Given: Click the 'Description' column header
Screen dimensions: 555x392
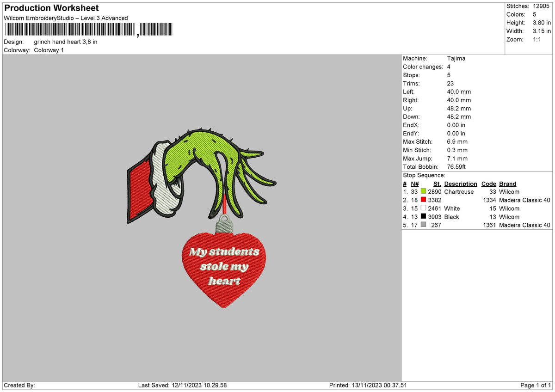Looking at the screenshot, I should click(x=461, y=184).
